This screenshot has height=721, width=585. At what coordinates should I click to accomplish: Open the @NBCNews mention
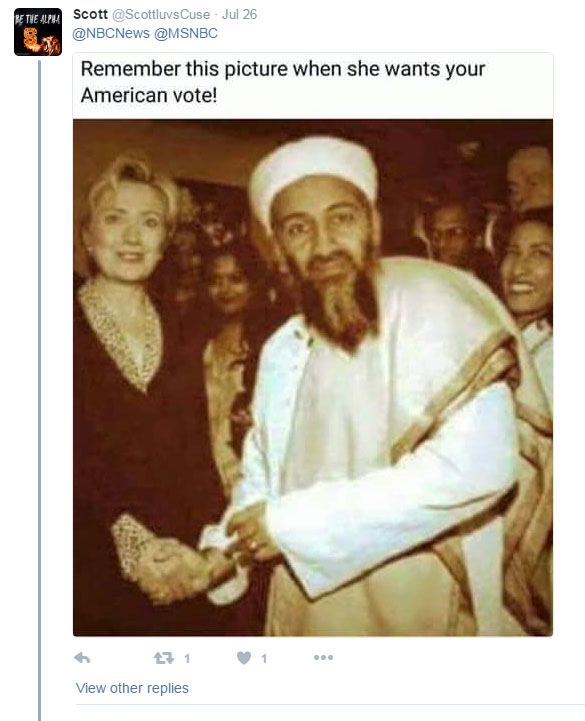coord(111,34)
